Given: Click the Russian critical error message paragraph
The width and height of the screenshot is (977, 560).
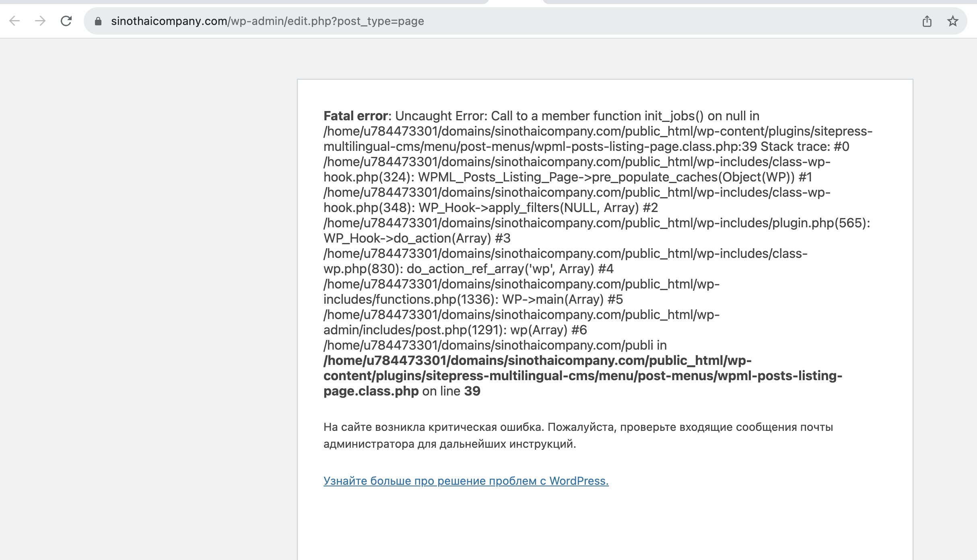Looking at the screenshot, I should (578, 435).
